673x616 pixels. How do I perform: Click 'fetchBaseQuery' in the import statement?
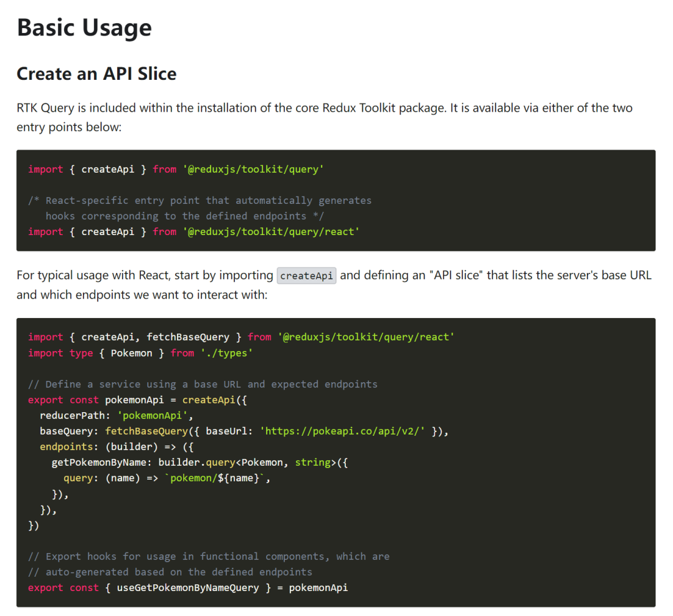[x=188, y=337]
